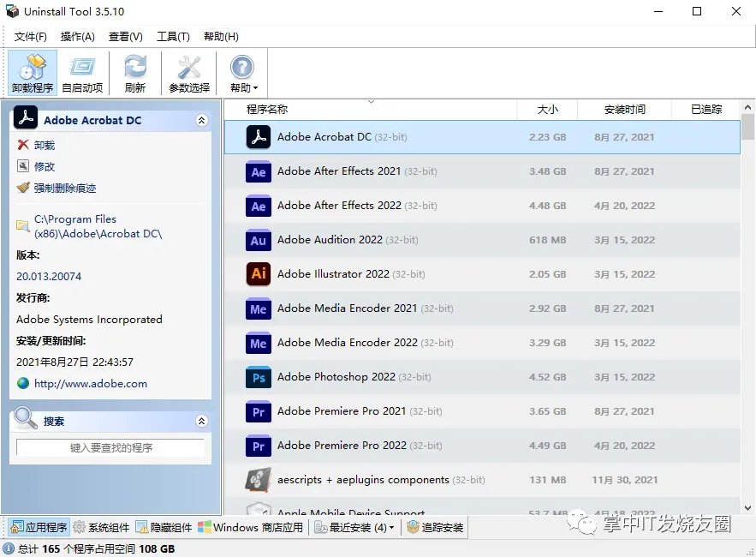Click the magnifier icon in search panel
This screenshot has width=756, height=557.
point(26,418)
